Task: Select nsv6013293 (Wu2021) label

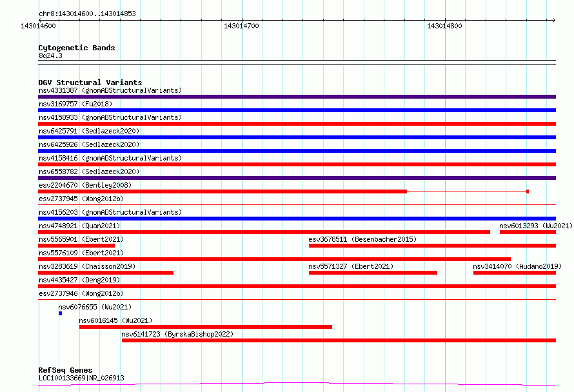Action: (x=536, y=226)
